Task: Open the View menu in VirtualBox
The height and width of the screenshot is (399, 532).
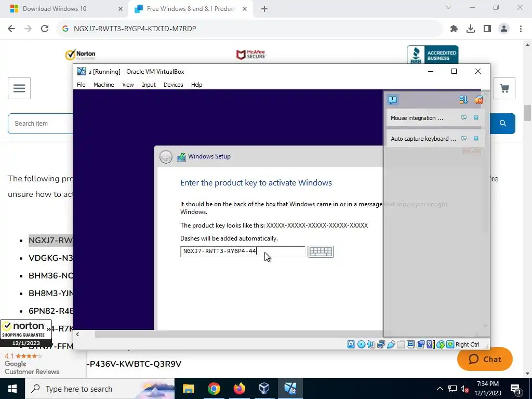Action: (128, 85)
